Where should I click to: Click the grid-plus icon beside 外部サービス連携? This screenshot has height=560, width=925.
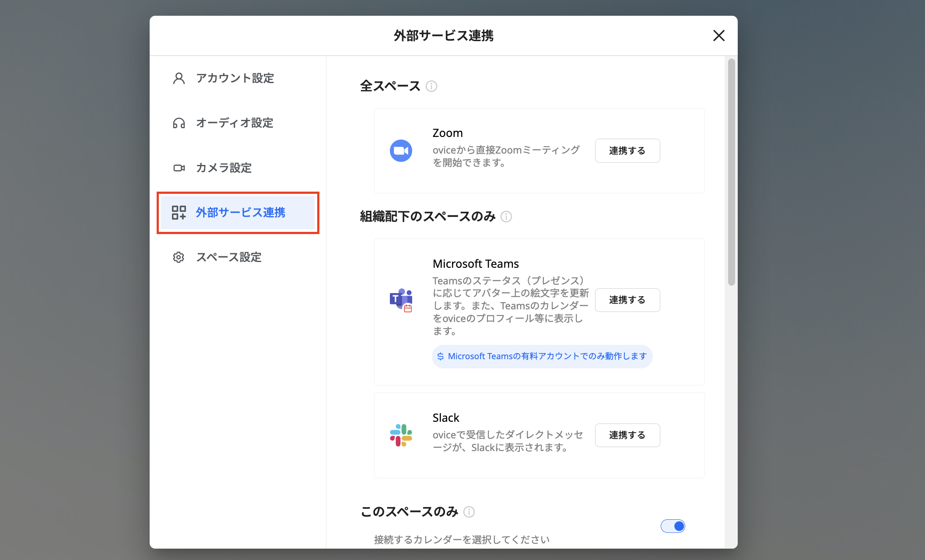point(179,213)
